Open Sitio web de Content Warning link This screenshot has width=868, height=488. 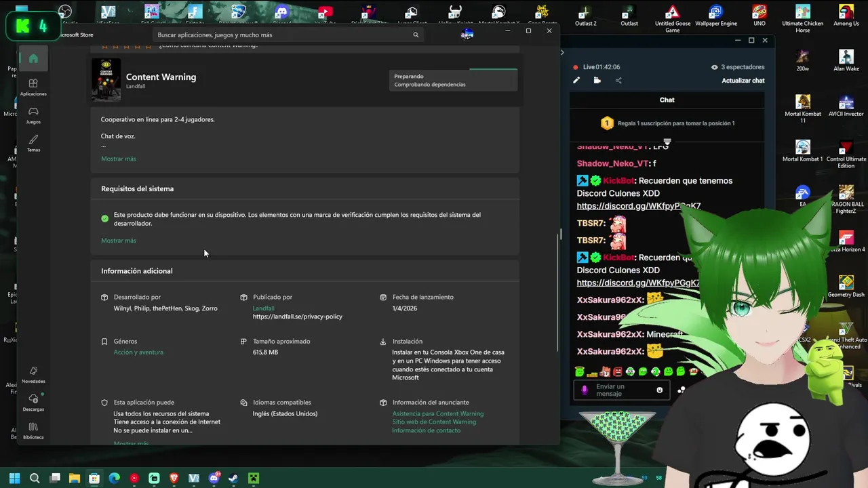pos(434,422)
